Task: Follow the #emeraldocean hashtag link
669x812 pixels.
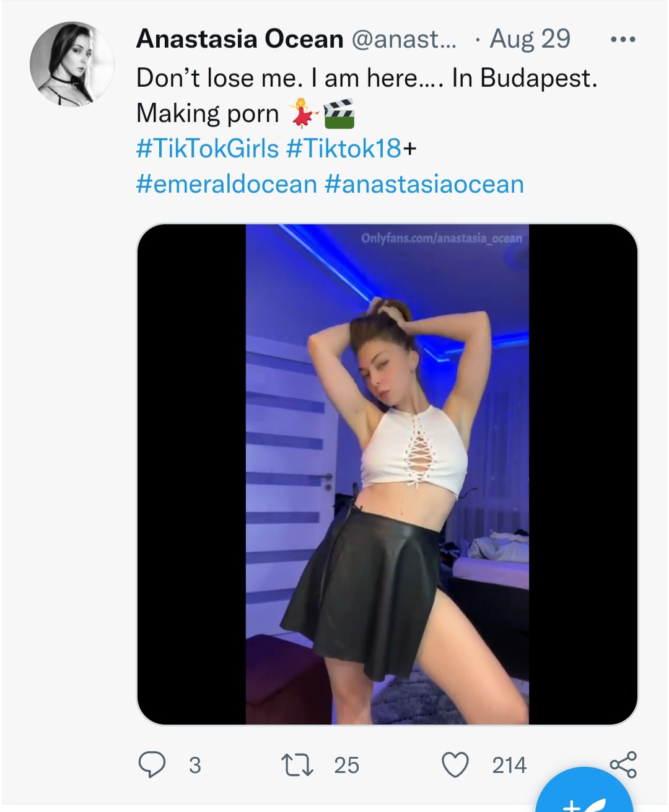Action: tap(226, 184)
